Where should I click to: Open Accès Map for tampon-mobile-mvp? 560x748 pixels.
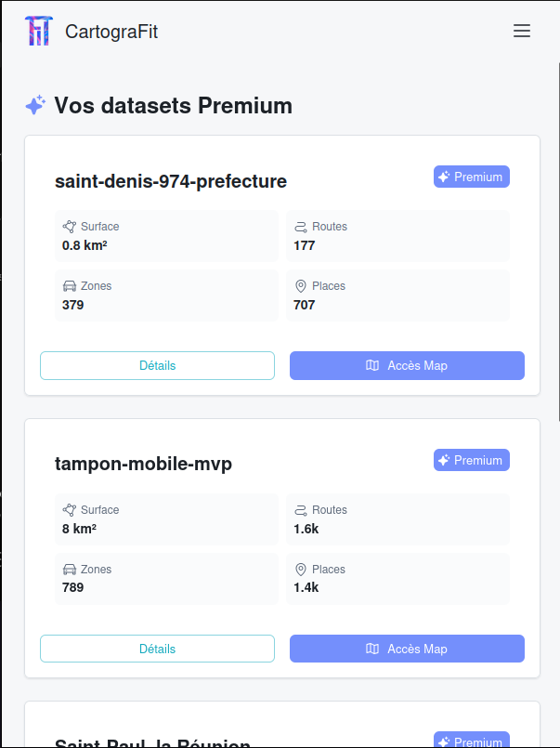pos(407,649)
